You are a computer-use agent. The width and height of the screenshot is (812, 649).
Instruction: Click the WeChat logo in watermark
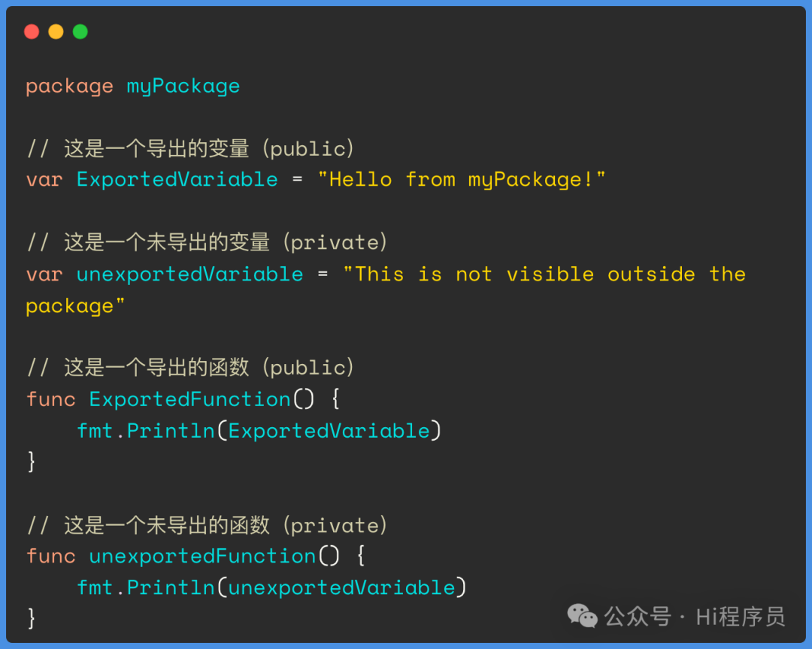tap(582, 616)
